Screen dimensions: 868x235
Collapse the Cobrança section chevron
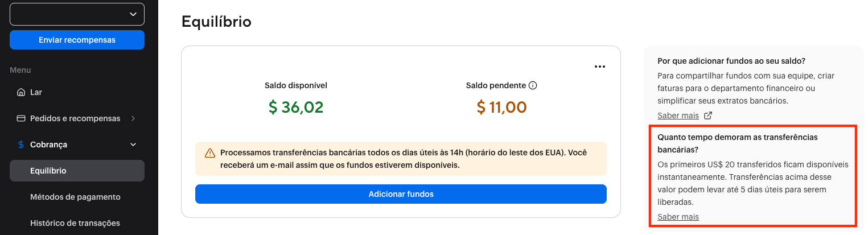click(133, 145)
